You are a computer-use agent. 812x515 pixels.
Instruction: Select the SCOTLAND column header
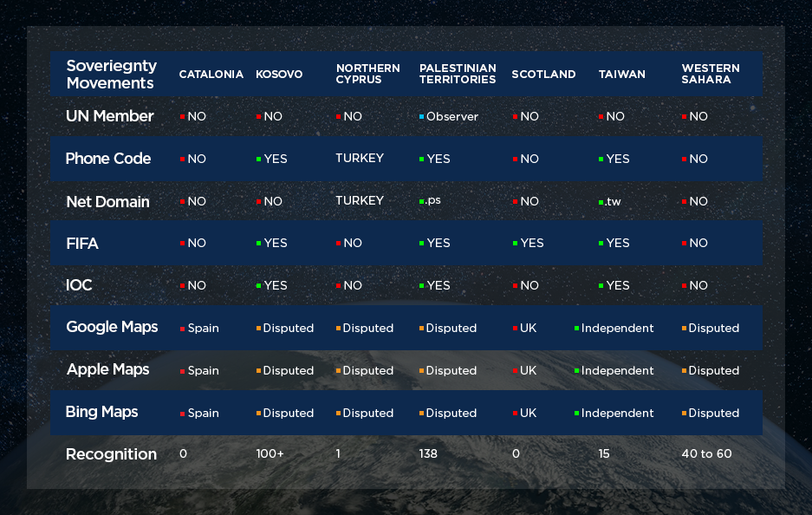(543, 74)
